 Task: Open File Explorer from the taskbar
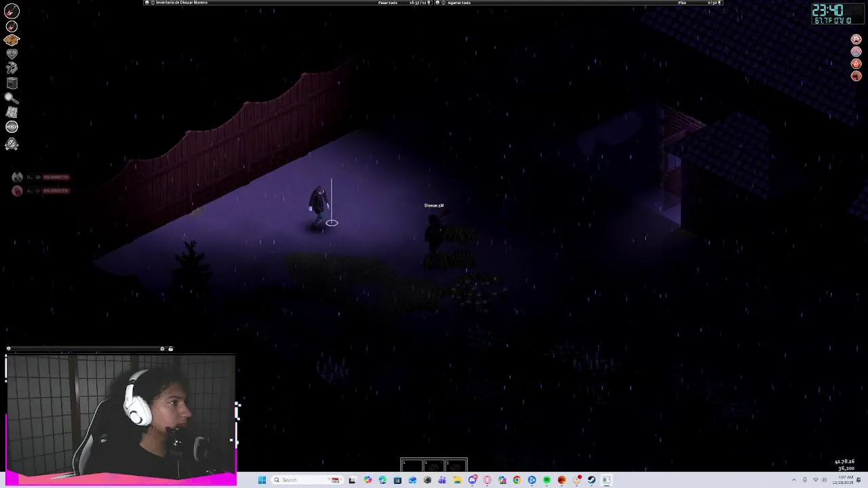point(457,480)
